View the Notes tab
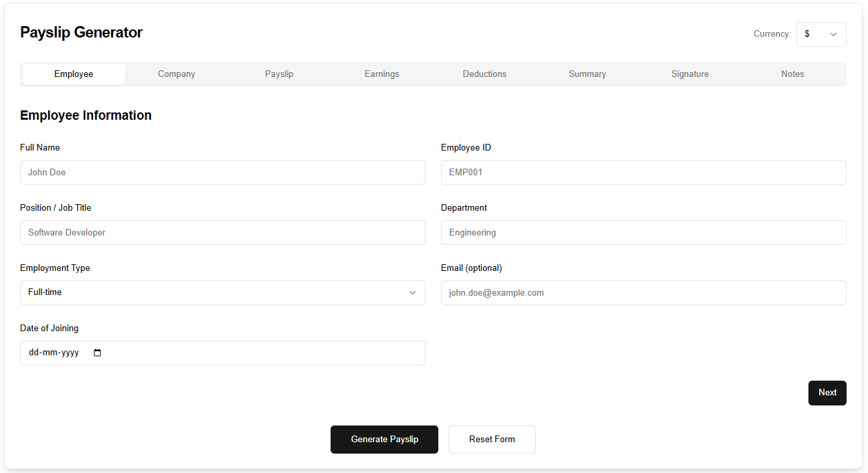The height and width of the screenshot is (473, 868). click(x=792, y=74)
